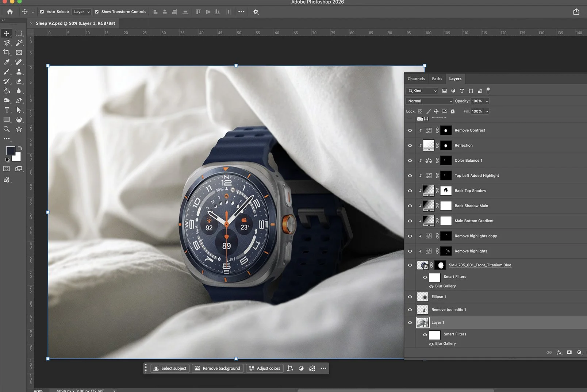
Task: Select the Eraser tool
Action: tap(19, 81)
